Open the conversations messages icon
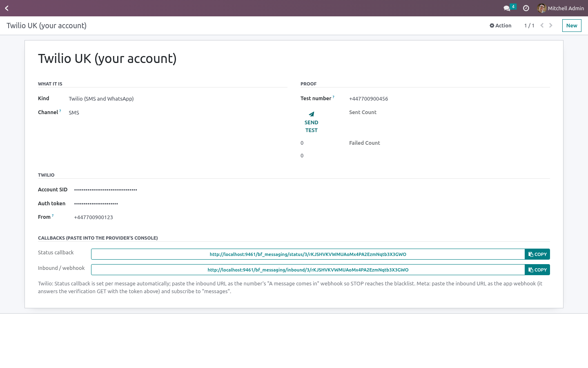 (x=507, y=8)
